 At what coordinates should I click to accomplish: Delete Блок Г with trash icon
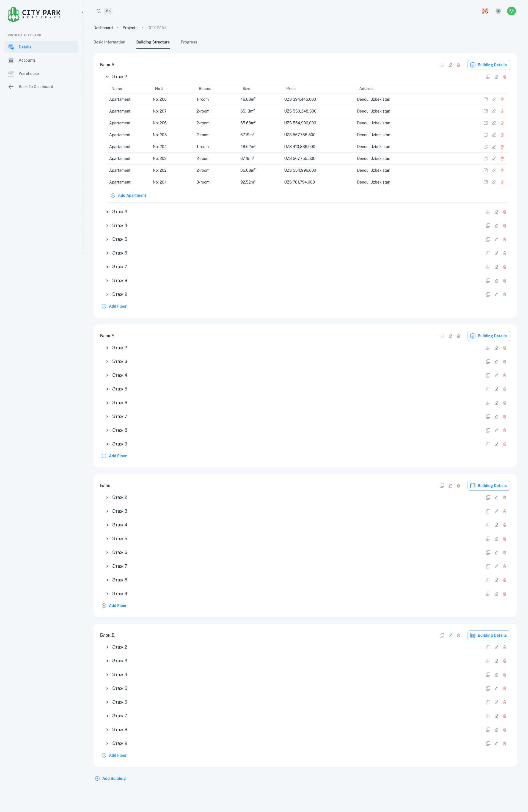click(458, 485)
